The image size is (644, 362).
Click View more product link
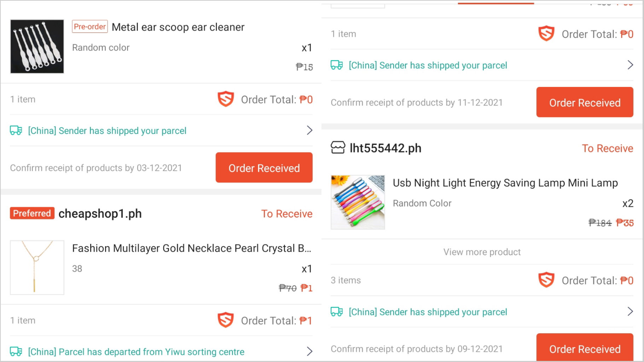coord(482,252)
